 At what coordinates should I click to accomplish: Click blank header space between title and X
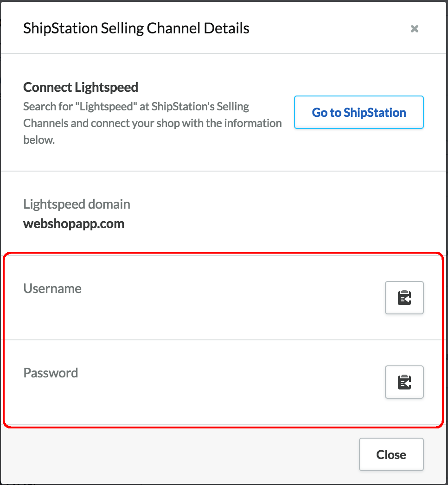pos(329,29)
